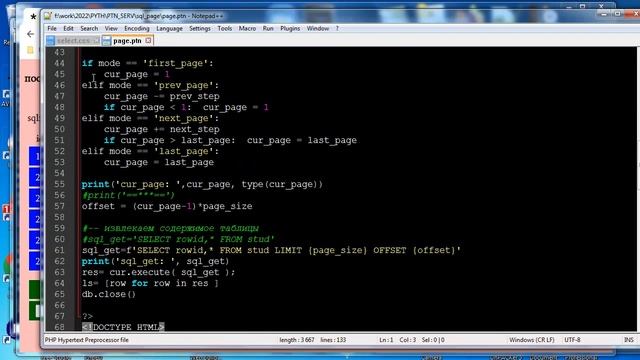
Task: Close the page.ptn tab with its X
Action: pos(148,40)
